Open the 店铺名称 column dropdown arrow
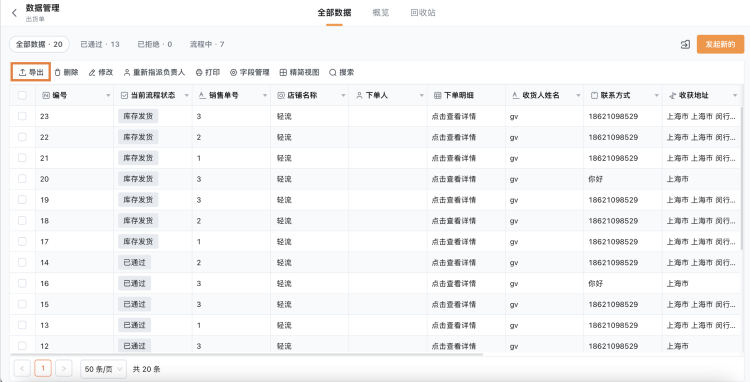750x382 pixels. coord(343,96)
